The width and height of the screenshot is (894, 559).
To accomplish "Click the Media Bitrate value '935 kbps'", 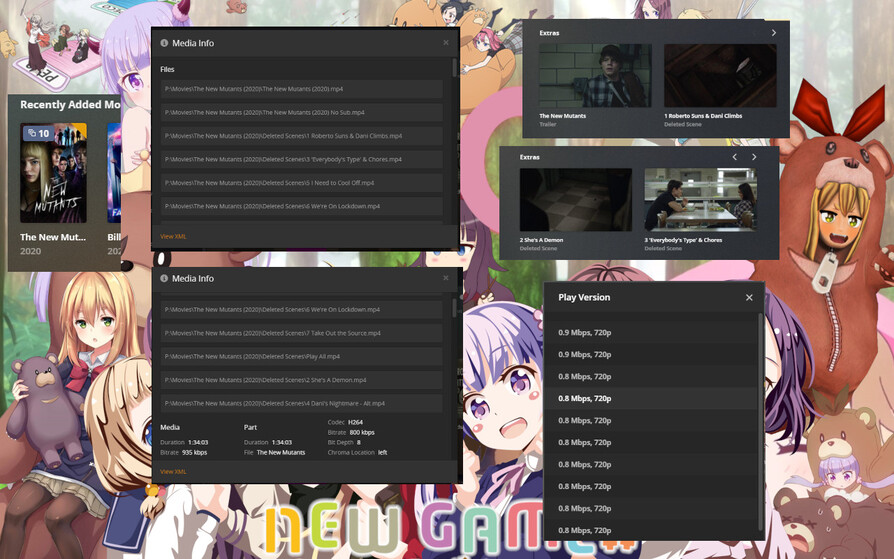I will (x=194, y=452).
